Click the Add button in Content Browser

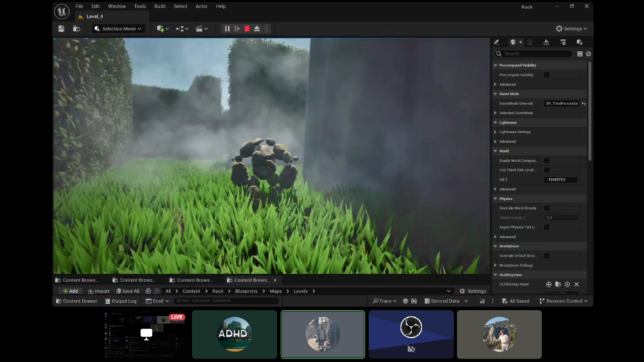pos(70,291)
